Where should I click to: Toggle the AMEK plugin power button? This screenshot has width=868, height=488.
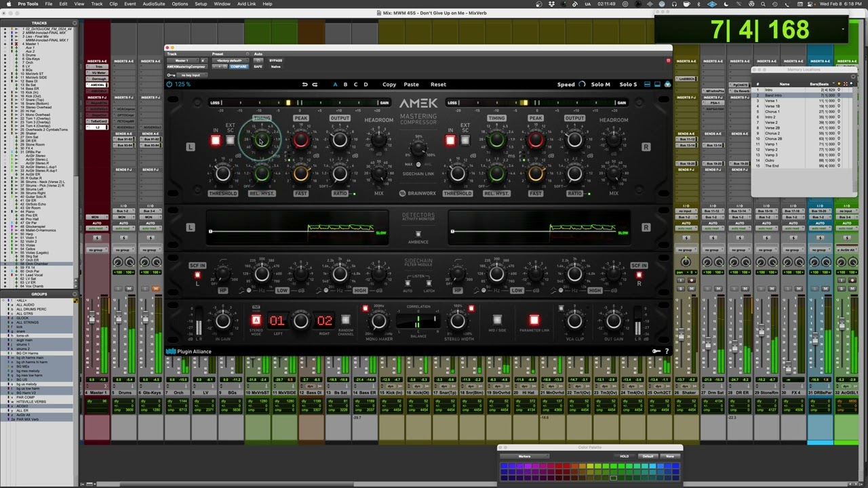point(169,85)
